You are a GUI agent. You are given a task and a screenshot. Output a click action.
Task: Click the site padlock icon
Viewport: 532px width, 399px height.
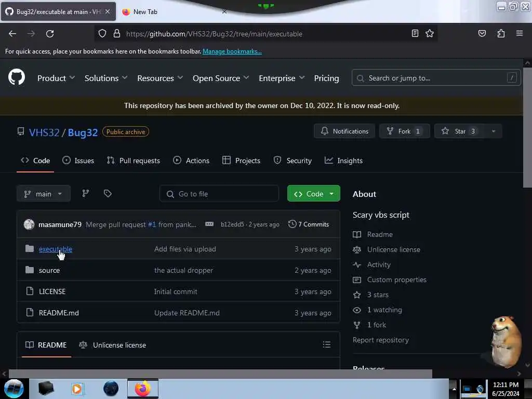(117, 34)
